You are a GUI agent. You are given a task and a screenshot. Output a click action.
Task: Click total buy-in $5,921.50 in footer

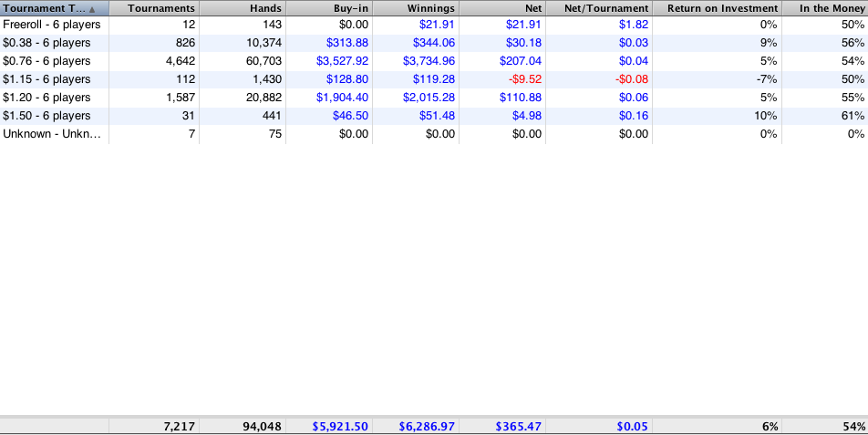tap(340, 426)
